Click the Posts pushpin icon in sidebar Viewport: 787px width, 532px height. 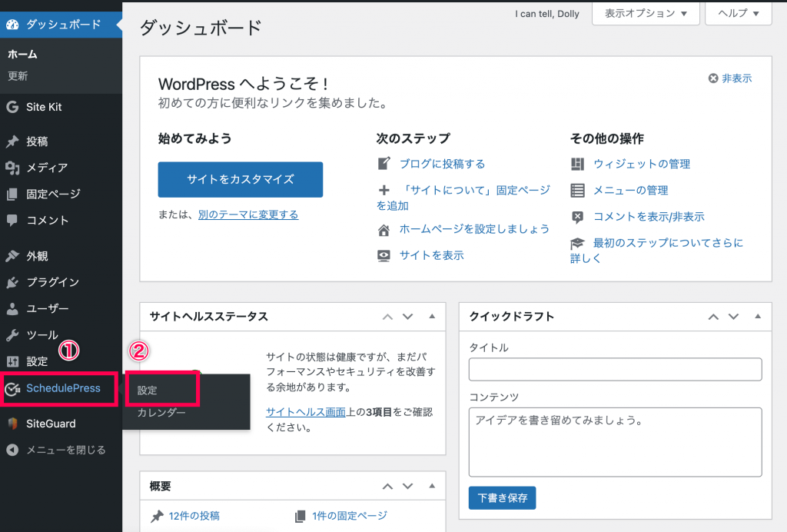(12, 141)
